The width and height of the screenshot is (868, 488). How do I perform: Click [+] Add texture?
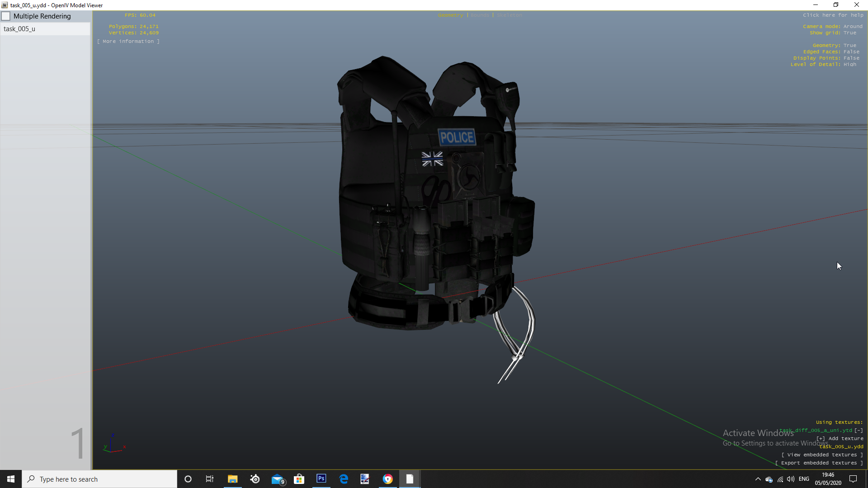[x=840, y=439]
